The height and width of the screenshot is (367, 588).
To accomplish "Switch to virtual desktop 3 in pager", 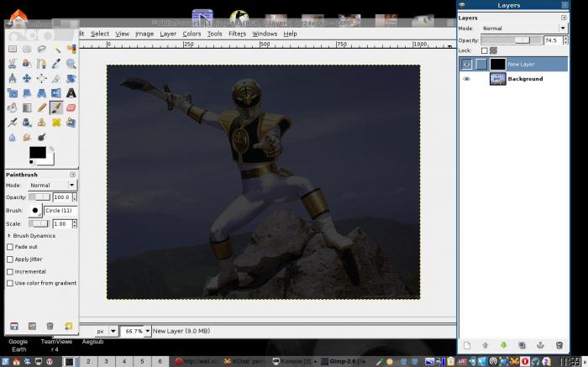I will click(106, 361).
